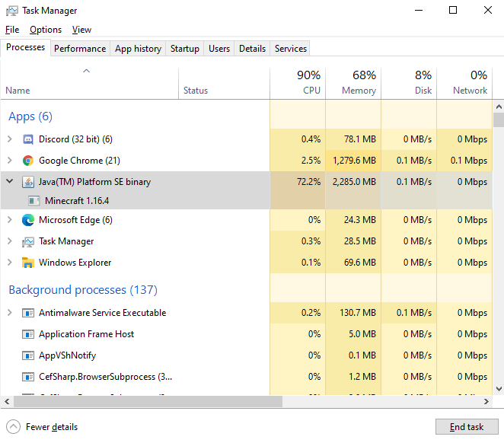The height and width of the screenshot is (443, 504).
Task: Open the Startup tab
Action: pos(184,48)
